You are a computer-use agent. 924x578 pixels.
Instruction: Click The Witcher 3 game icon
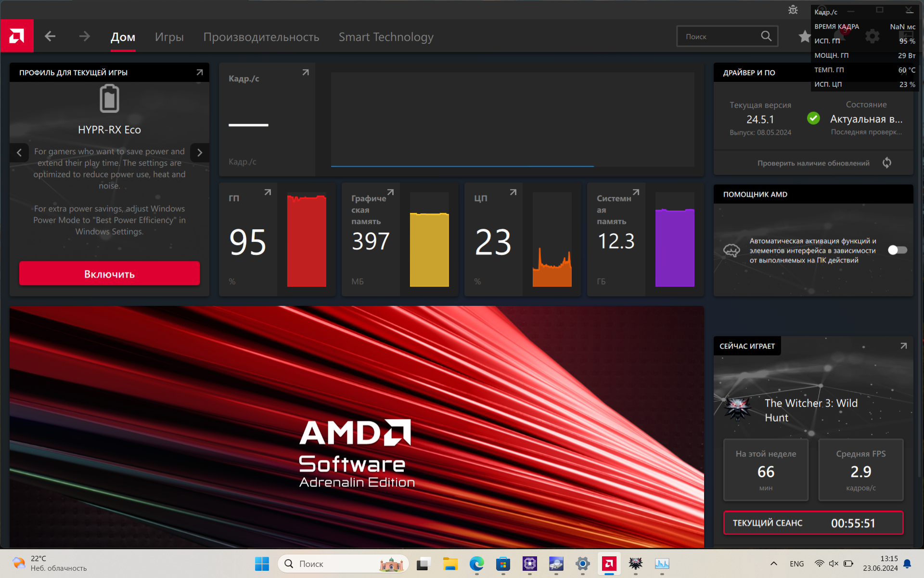(738, 409)
